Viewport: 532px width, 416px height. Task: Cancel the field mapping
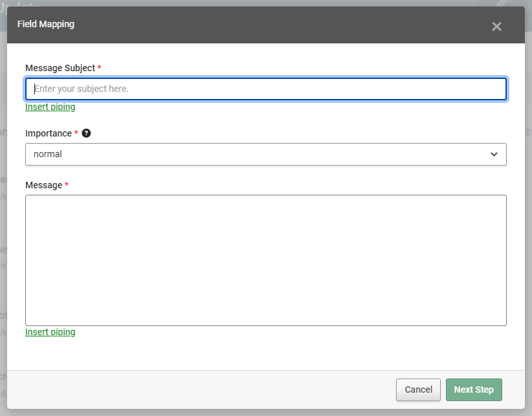tap(418, 389)
